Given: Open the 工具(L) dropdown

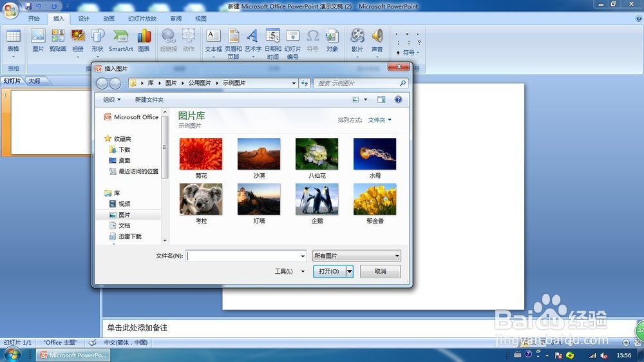Looking at the screenshot, I should pos(289,271).
